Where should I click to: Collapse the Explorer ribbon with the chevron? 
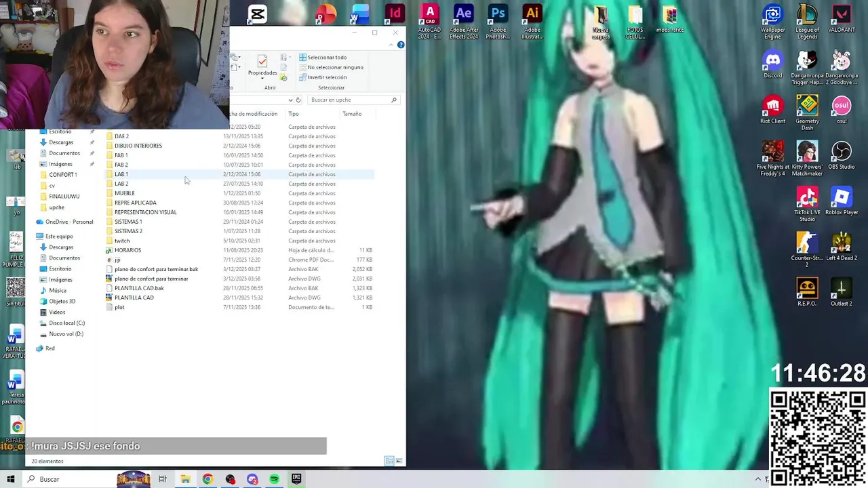point(391,45)
